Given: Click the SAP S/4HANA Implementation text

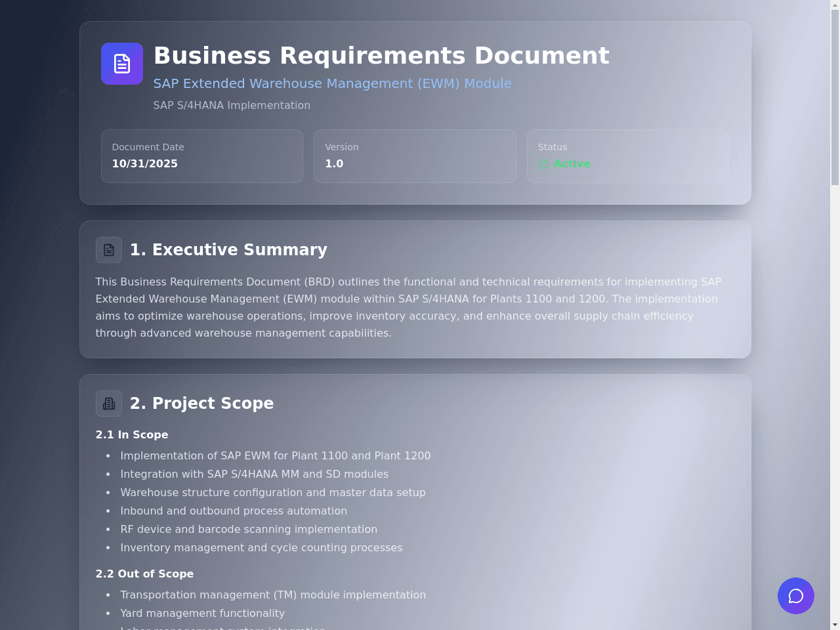Looking at the screenshot, I should coord(232,105).
